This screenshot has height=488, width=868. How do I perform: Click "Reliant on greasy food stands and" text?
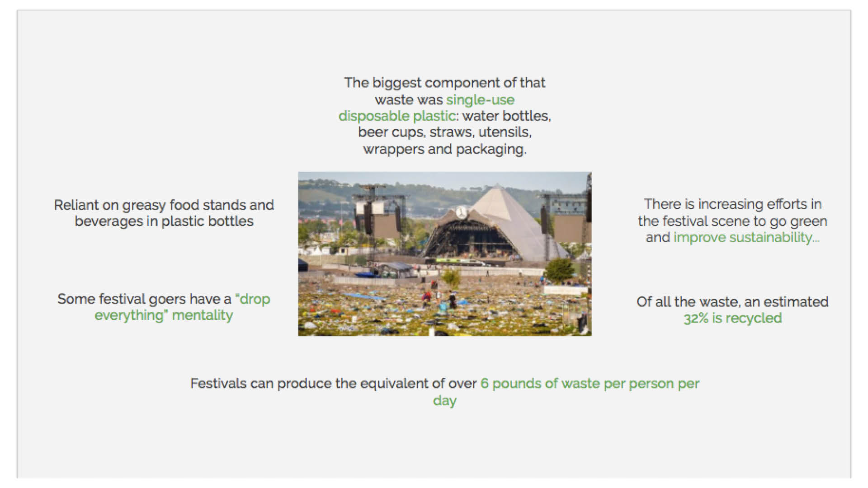pos(164,205)
